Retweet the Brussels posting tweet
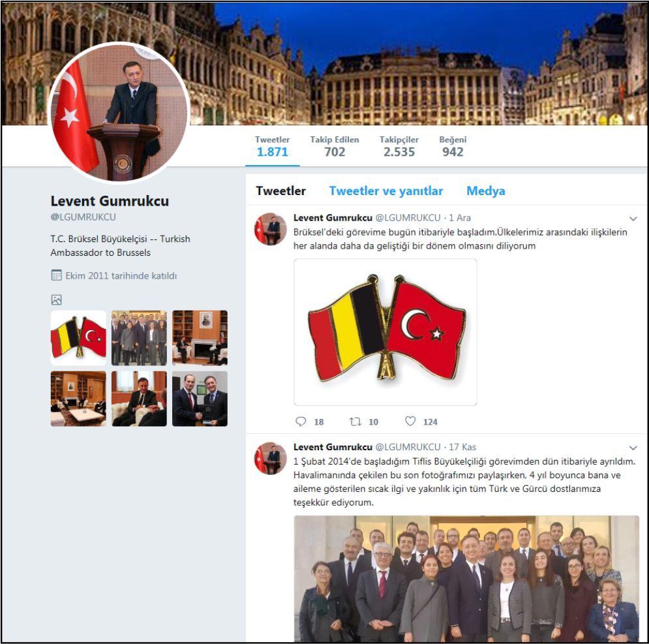Screen dimensions: 649x644 coord(355,422)
